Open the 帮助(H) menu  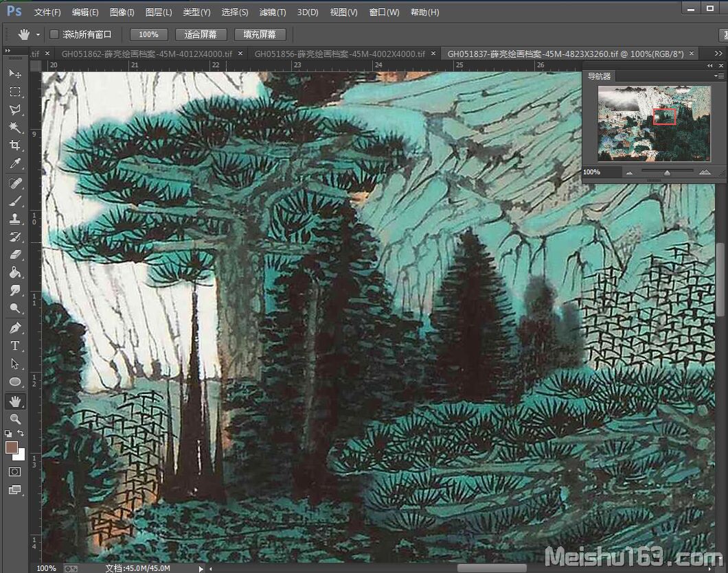(425, 12)
